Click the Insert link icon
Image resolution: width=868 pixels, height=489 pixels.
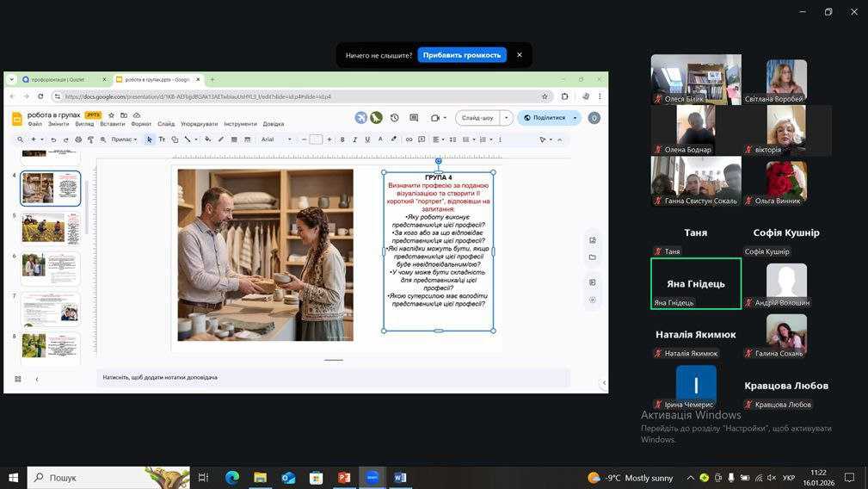[x=409, y=139]
